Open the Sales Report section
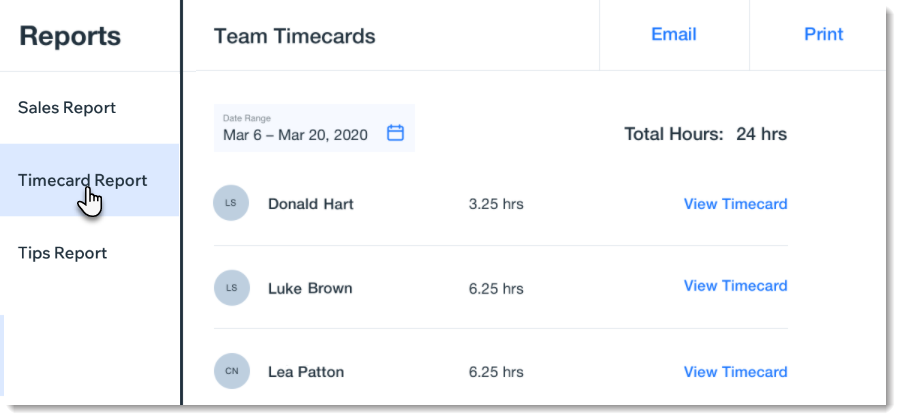Viewport: 901px width, 420px height. tap(67, 107)
